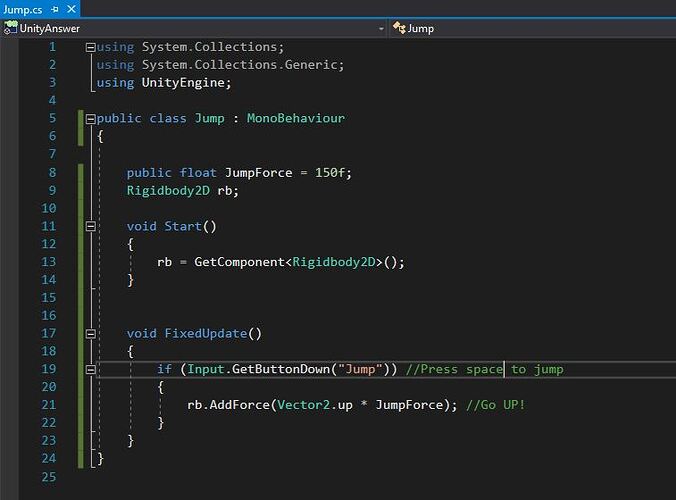The image size is (676, 500).
Task: Click the 'float' keyword on line 8
Action: [x=198, y=172]
